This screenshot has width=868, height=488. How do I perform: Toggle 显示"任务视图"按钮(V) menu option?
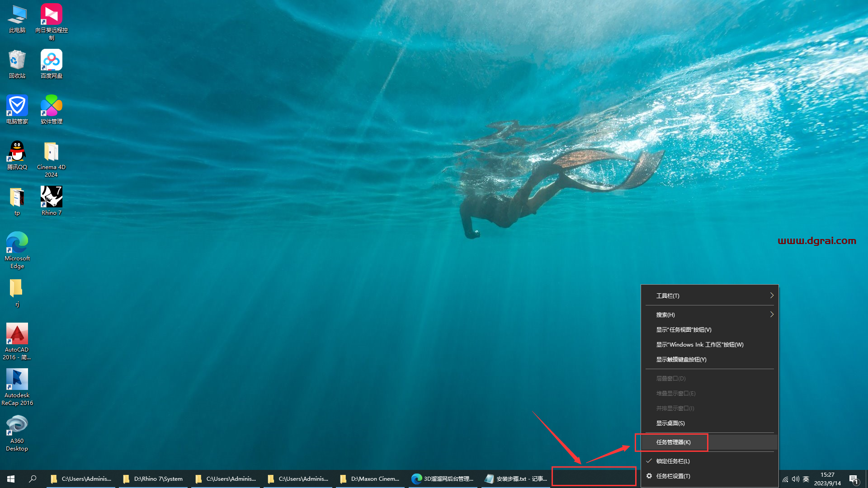click(x=710, y=329)
